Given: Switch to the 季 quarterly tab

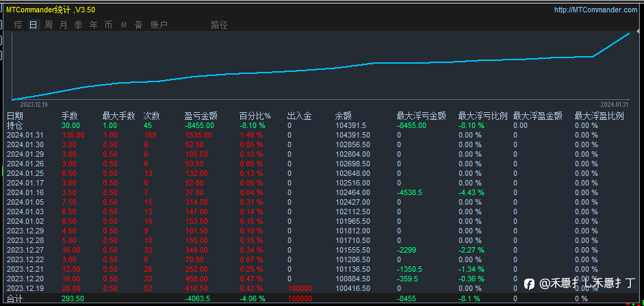Looking at the screenshot, I should [79, 25].
